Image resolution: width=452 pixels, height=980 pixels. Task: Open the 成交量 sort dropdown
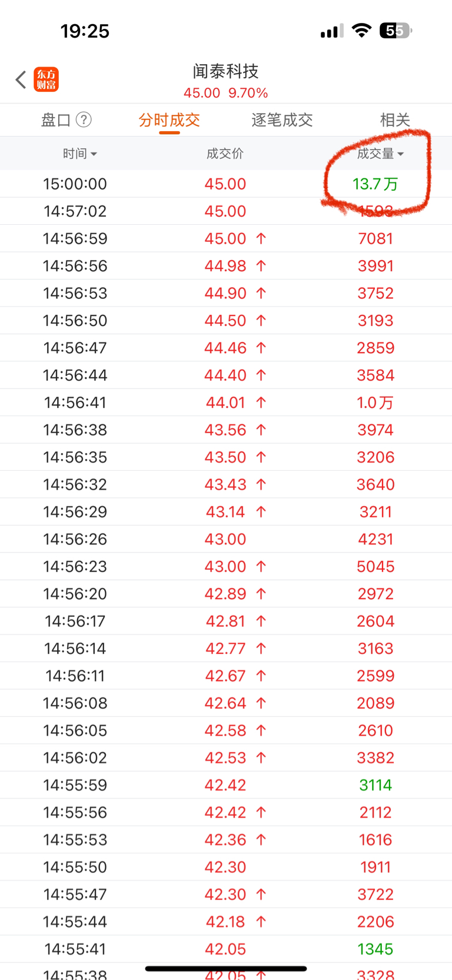click(x=380, y=154)
